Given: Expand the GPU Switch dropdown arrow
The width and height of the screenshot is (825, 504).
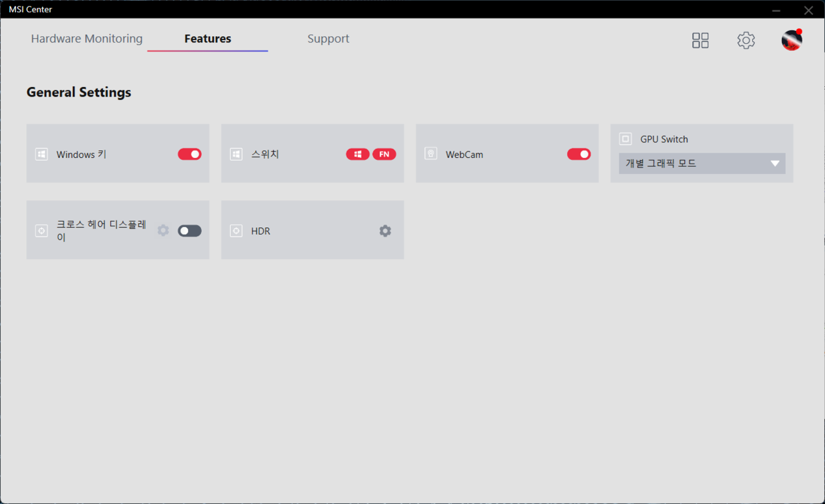Looking at the screenshot, I should click(x=775, y=164).
